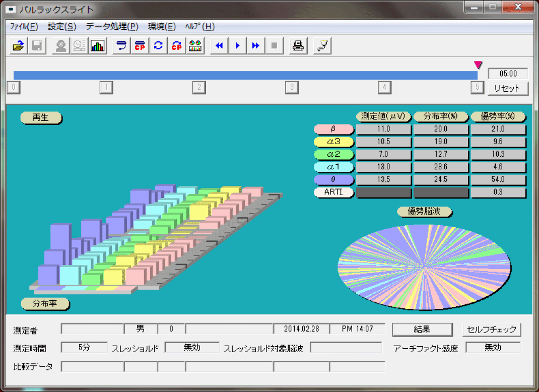Click the blue playback progress bar
This screenshot has width=539, height=392.
[x=245, y=75]
